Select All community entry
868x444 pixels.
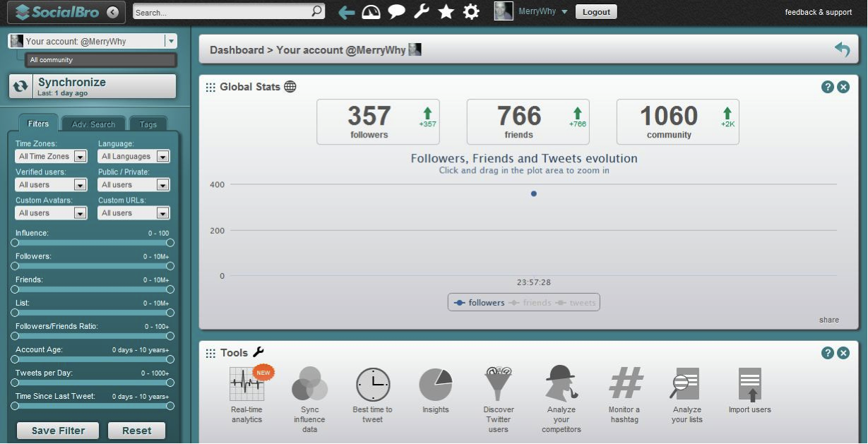coord(101,60)
